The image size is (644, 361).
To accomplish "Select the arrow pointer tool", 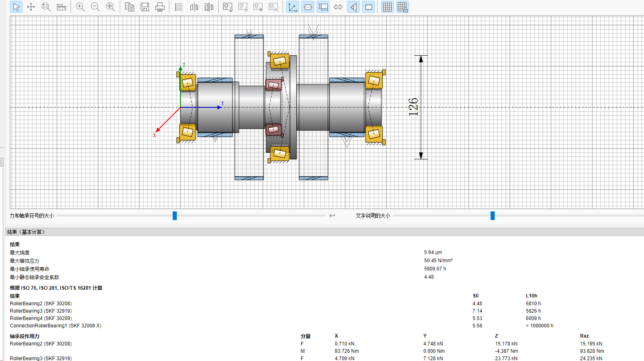I will (16, 7).
